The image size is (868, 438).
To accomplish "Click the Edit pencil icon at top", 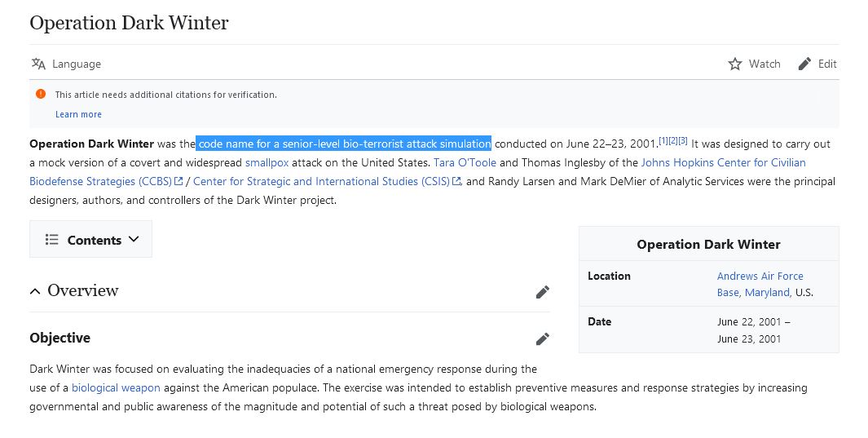I will [x=804, y=64].
